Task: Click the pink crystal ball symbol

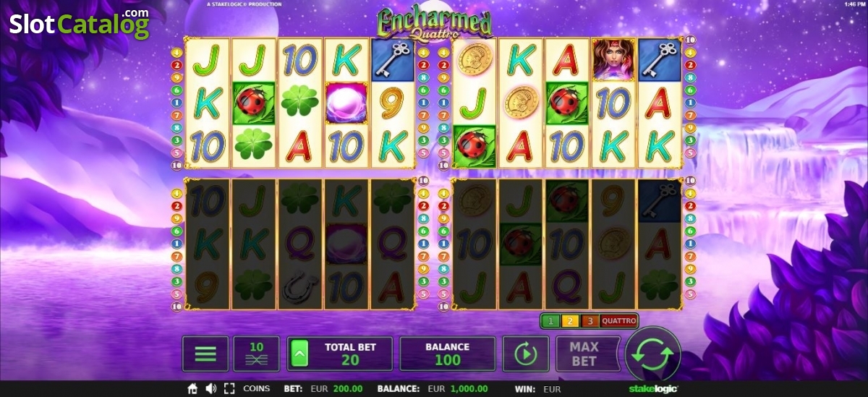Action: pyautogui.click(x=347, y=103)
